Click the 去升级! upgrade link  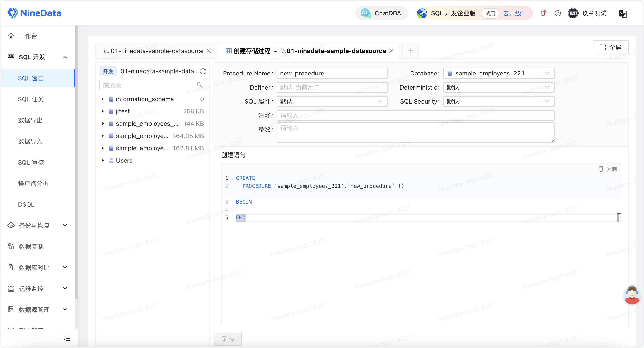[x=513, y=13]
